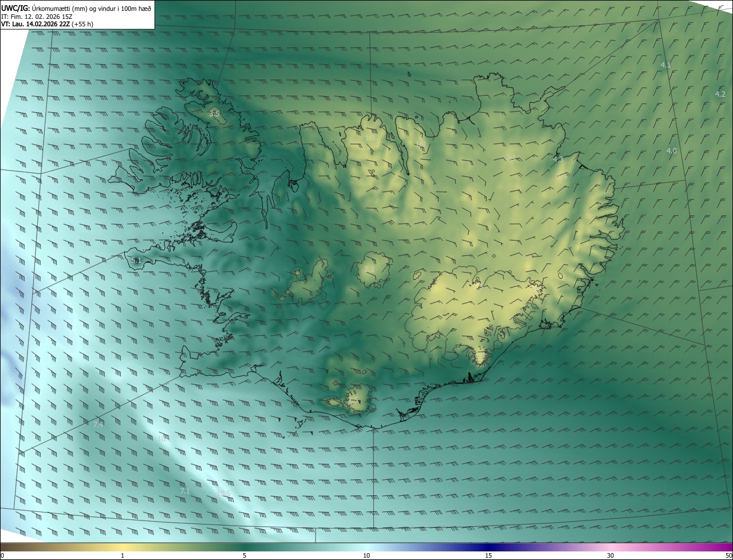Click the 7.4 precipitation value label
Image resolution: width=733 pixels, height=560 pixels.
tap(98, 424)
